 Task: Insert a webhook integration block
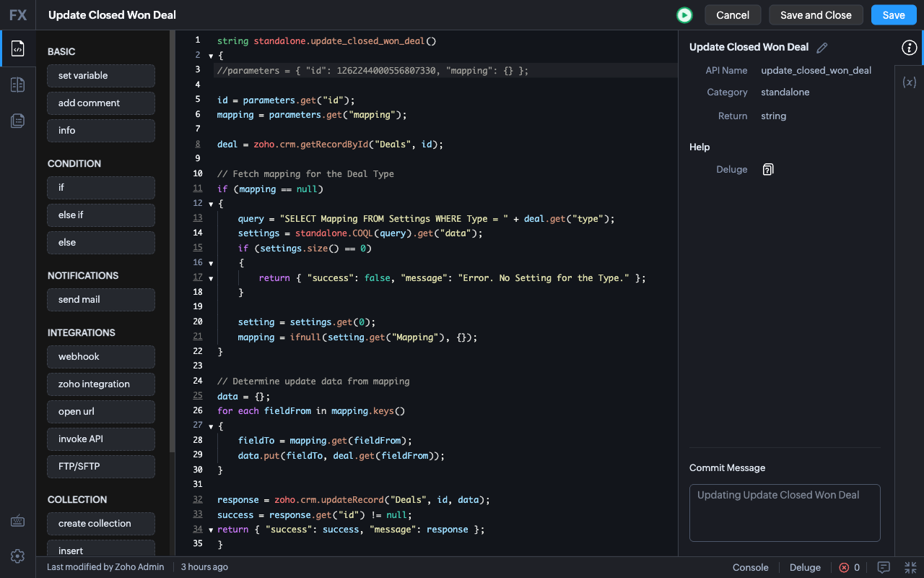101,357
